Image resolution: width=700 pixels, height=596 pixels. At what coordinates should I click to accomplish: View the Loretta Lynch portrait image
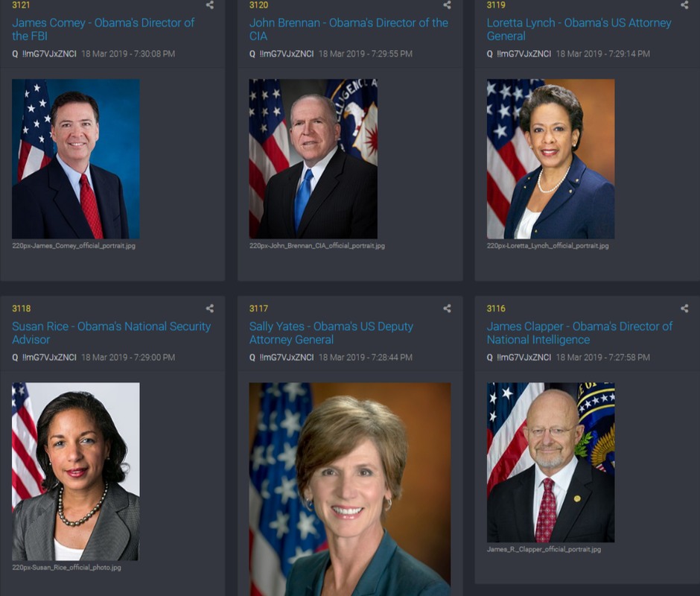[550, 159]
